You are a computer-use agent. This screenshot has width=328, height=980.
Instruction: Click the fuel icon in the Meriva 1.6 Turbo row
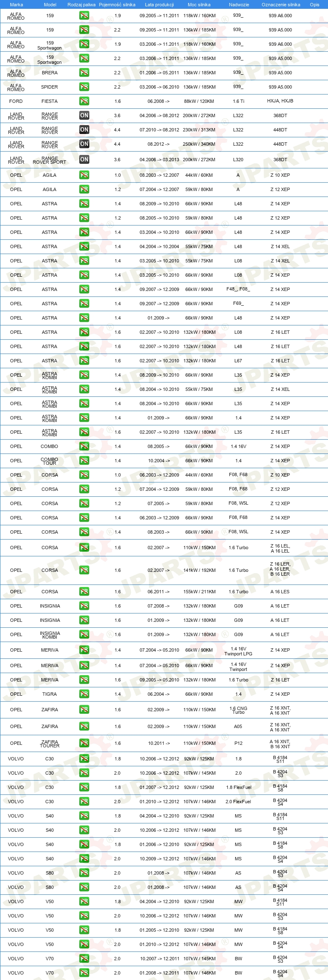(84, 680)
